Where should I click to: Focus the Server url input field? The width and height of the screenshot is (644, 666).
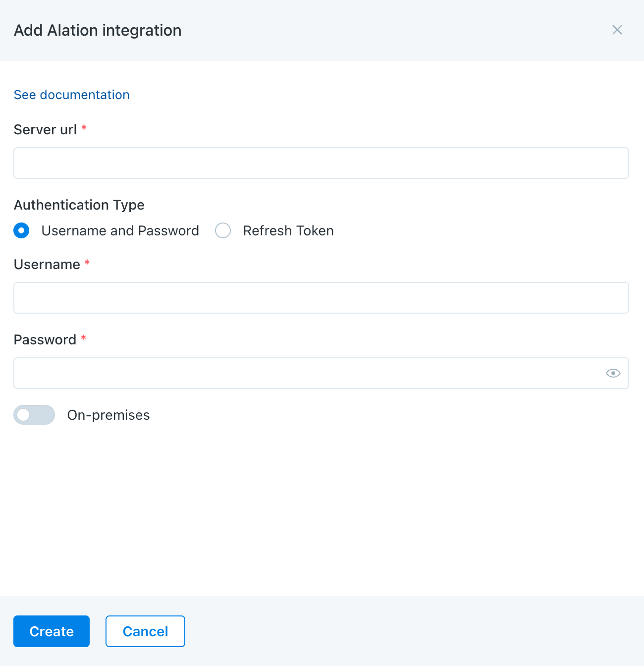(x=321, y=163)
